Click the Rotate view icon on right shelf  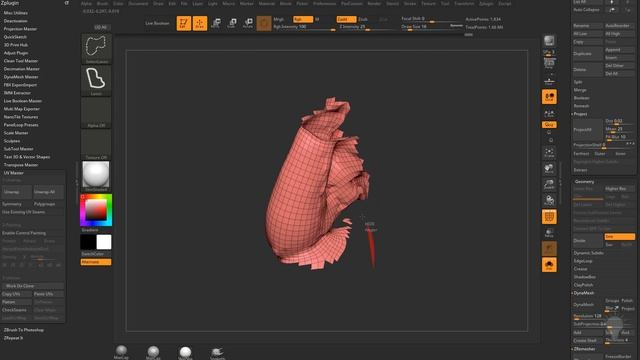[x=549, y=200]
